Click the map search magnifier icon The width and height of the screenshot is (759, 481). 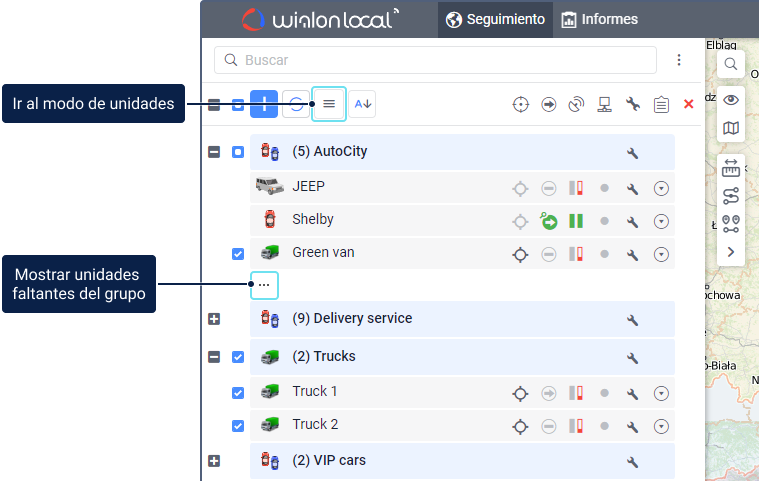[x=731, y=65]
